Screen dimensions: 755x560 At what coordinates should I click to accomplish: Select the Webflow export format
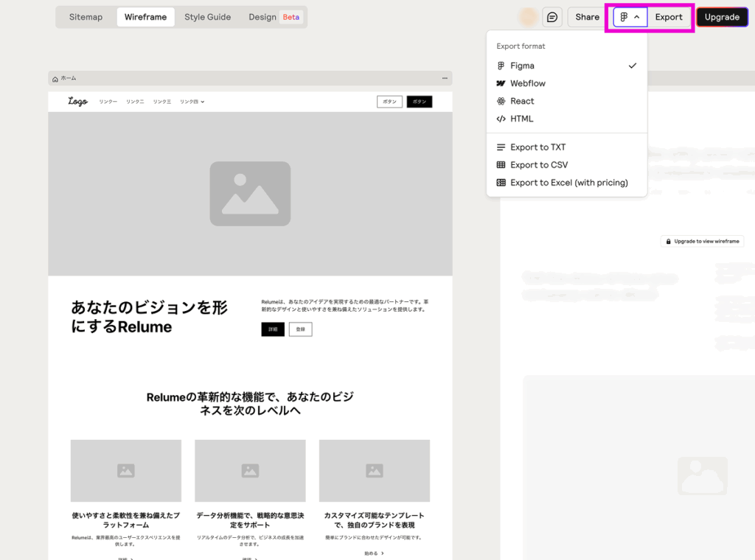(527, 83)
